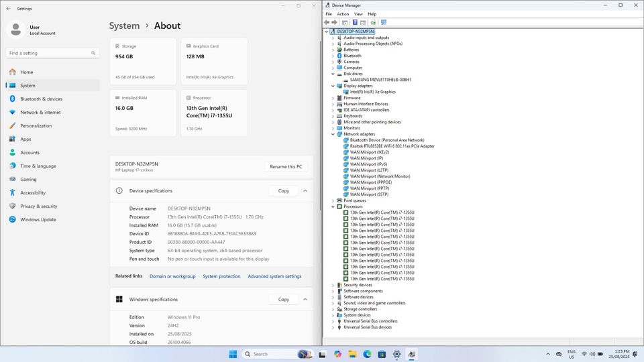
Task: Copy the Device specifications
Action: (x=283, y=191)
